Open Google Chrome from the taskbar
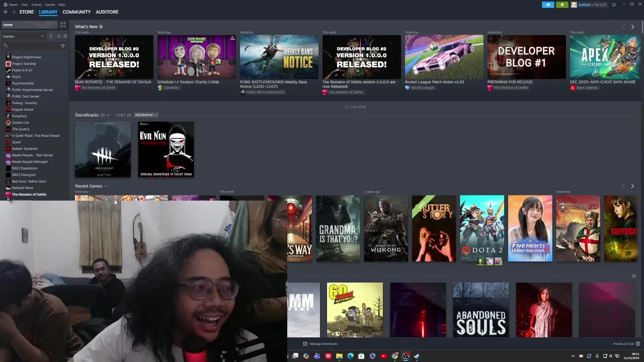 [394, 356]
